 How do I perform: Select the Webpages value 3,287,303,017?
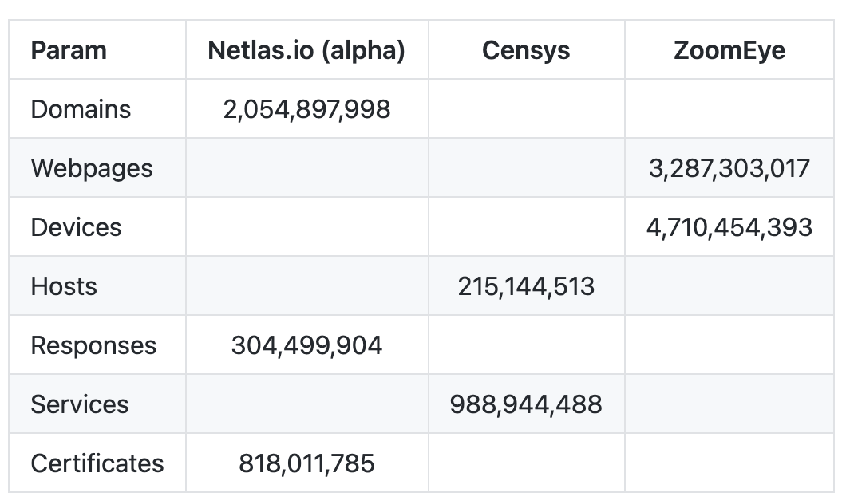[729, 168]
